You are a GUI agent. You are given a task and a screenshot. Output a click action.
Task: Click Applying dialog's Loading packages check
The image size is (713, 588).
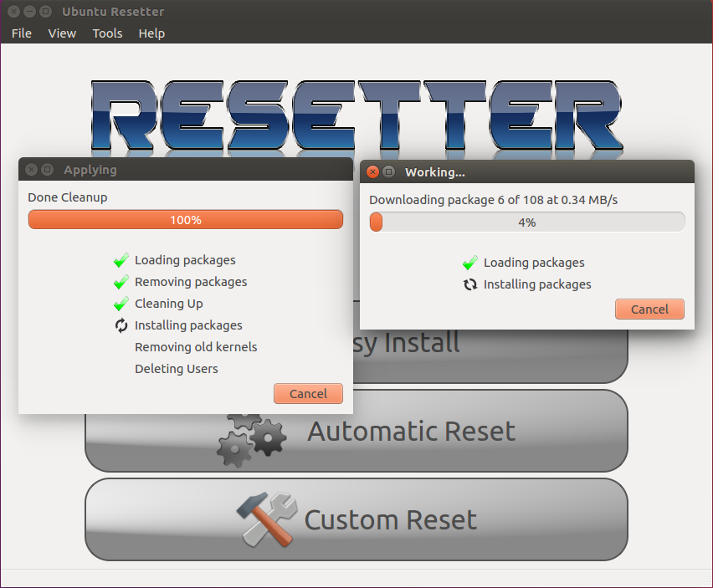121,260
